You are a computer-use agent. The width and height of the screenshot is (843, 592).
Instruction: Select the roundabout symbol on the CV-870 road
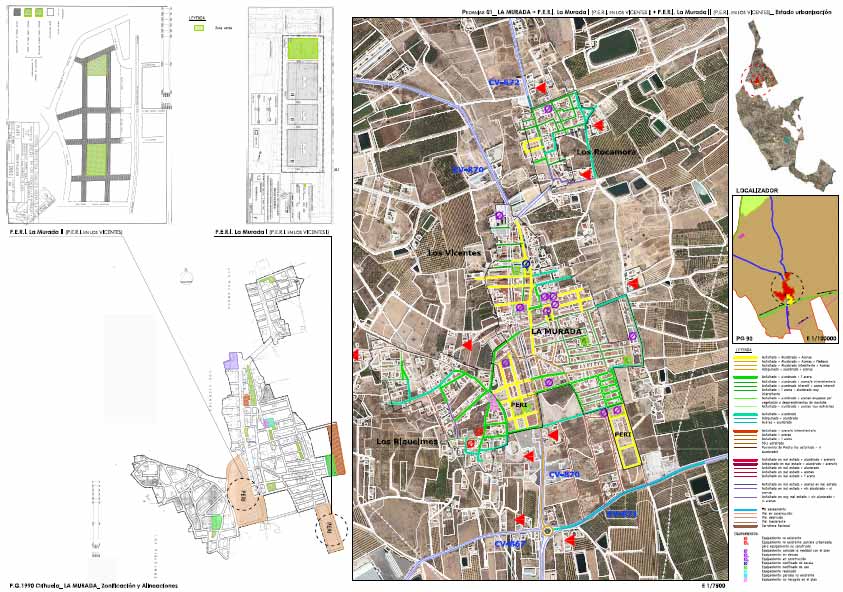[x=547, y=532]
